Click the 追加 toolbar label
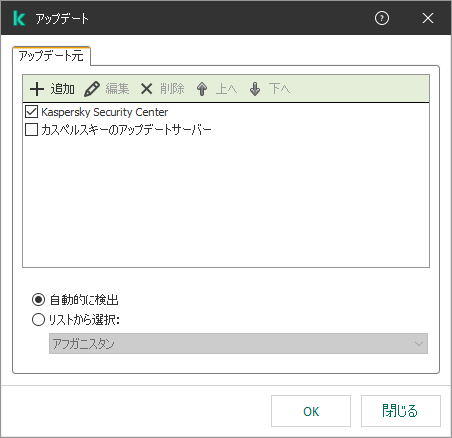The height and width of the screenshot is (438, 452). pos(63,89)
